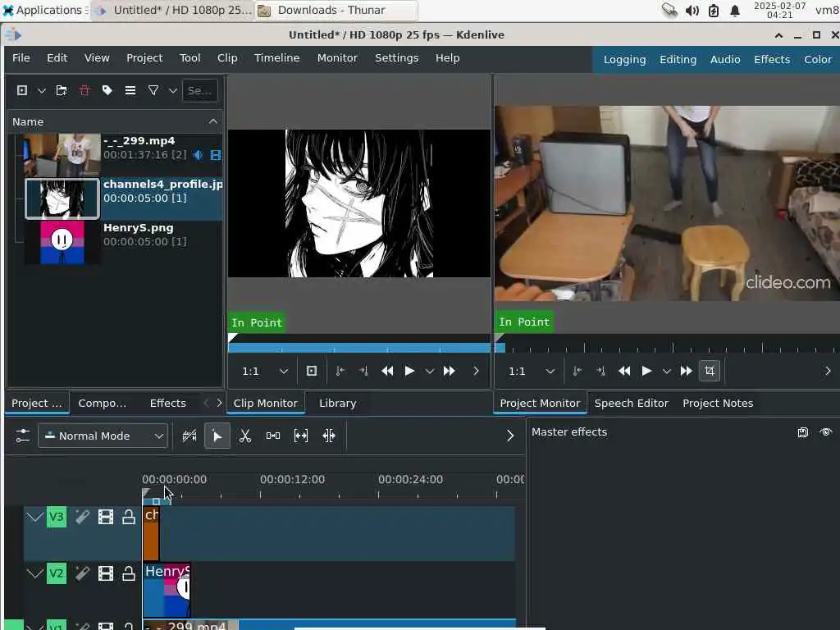The width and height of the screenshot is (840, 630).
Task: Show more clip monitor toolbar buttons
Action: click(x=476, y=371)
